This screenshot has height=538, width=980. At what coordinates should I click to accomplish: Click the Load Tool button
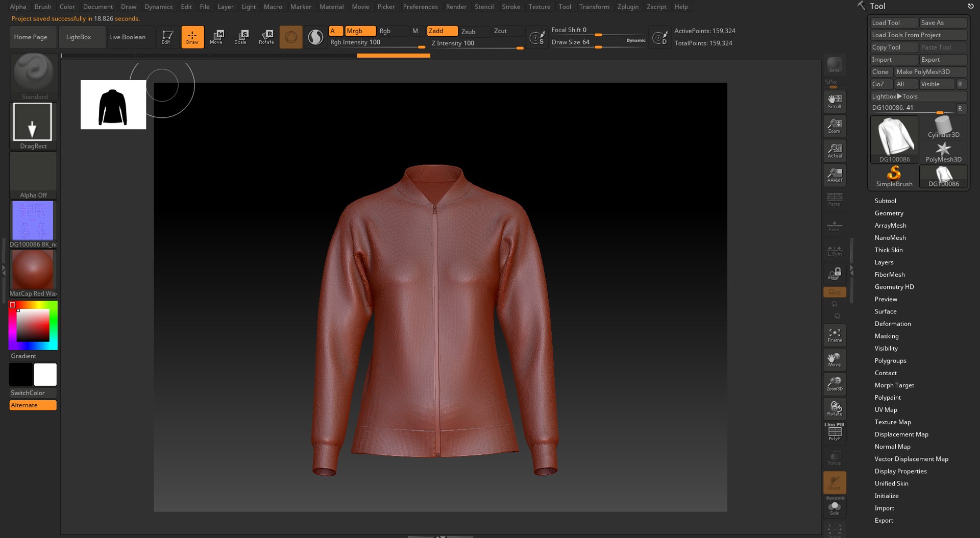893,23
